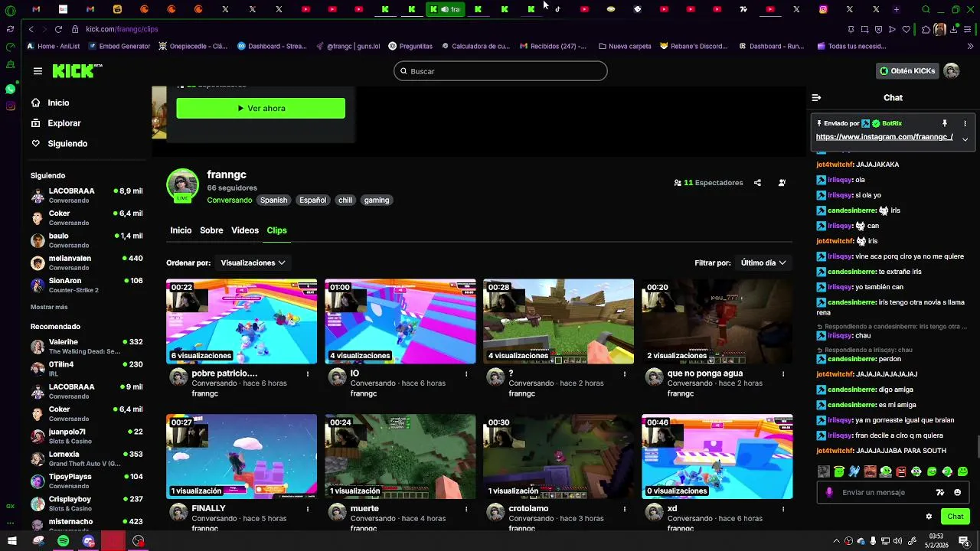This screenshot has width=980, height=551.
Task: Open recommended channel juanpolo7l
Action: [x=87, y=436]
